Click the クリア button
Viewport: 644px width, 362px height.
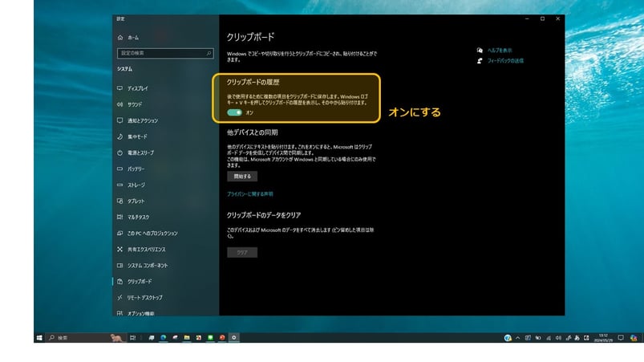pos(242,252)
